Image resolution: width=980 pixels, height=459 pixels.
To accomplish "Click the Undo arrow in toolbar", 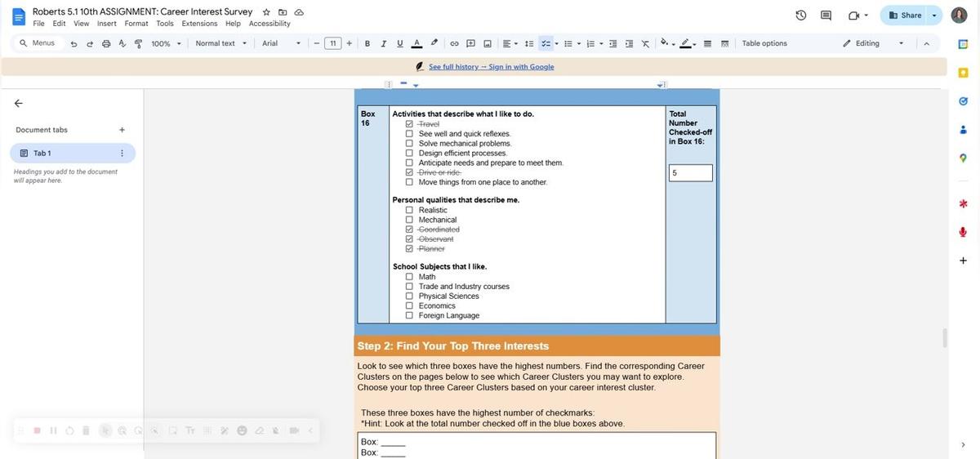I will tap(73, 43).
